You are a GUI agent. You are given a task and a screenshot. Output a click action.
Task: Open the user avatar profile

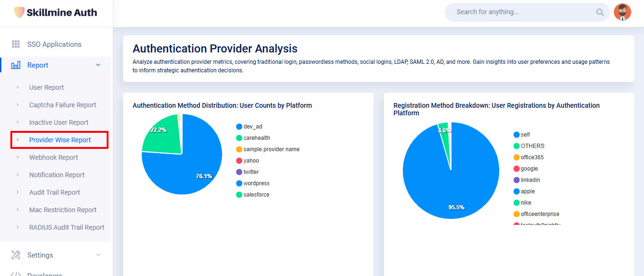pyautogui.click(x=622, y=12)
